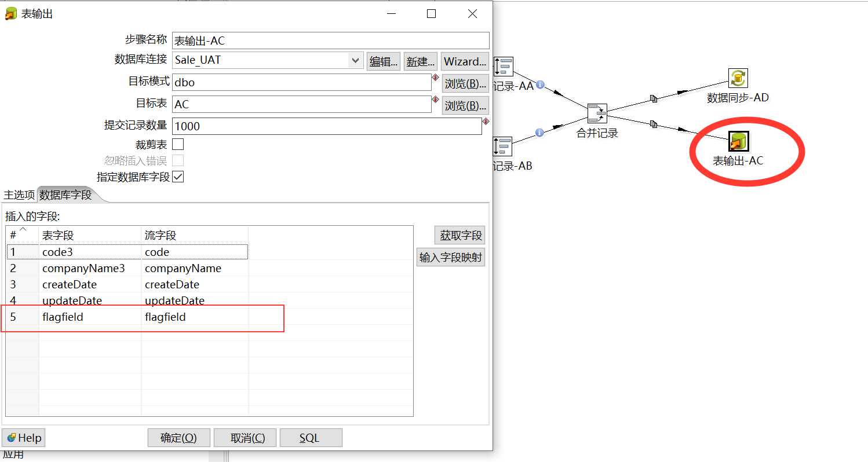Toggle the 裁剪表 checkbox
Viewport: 868px width, 462px height.
click(x=178, y=144)
